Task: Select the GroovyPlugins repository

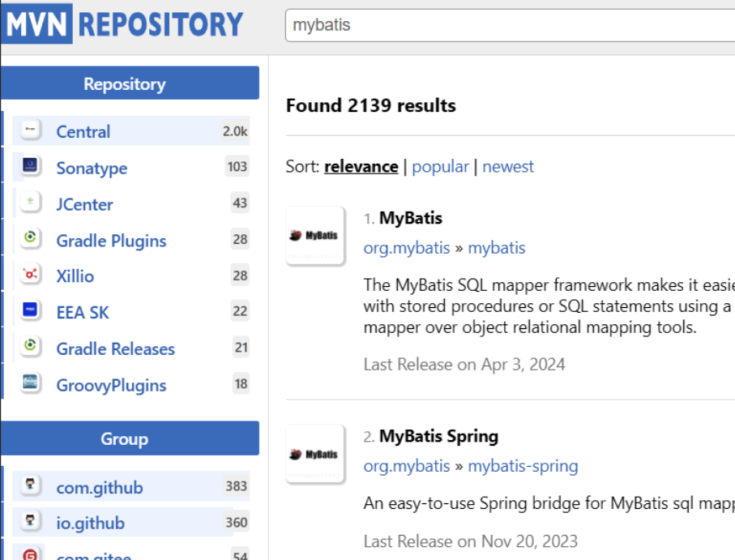Action: [112, 385]
